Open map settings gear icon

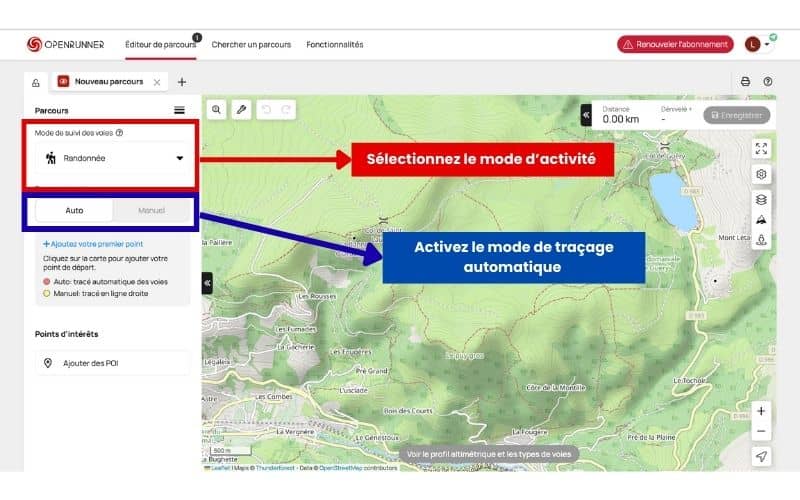pyautogui.click(x=761, y=174)
